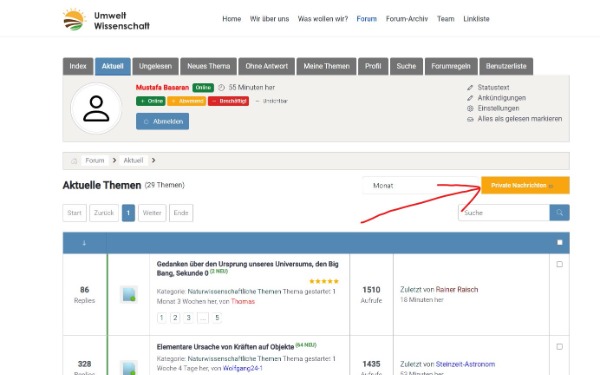The height and width of the screenshot is (375, 600).
Task: Click the topic icon for the Big Bang thread
Action: tap(129, 294)
